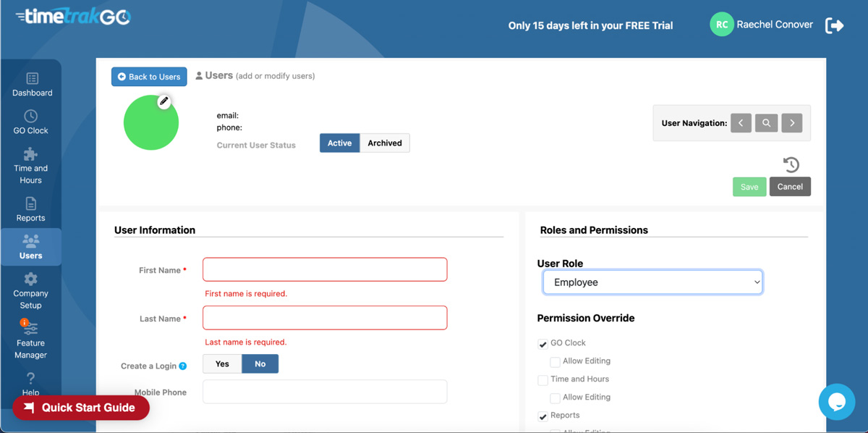Image resolution: width=868 pixels, height=433 pixels.
Task: Log out using the exit icon
Action: click(x=834, y=25)
